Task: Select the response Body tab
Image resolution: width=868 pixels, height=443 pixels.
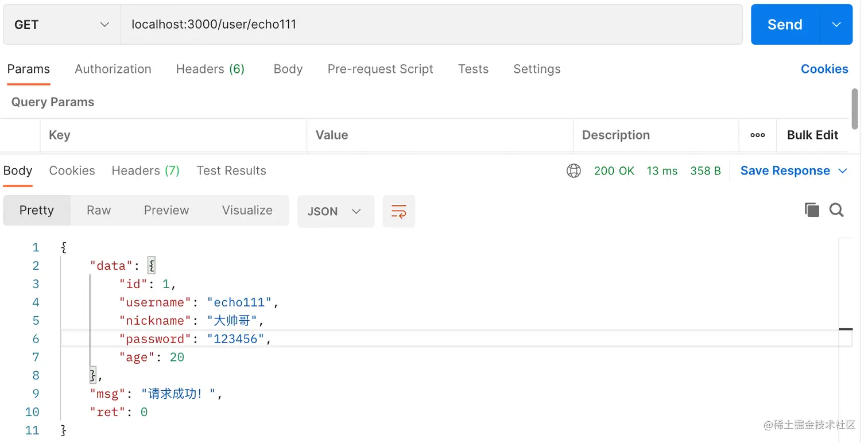Action: (18, 171)
